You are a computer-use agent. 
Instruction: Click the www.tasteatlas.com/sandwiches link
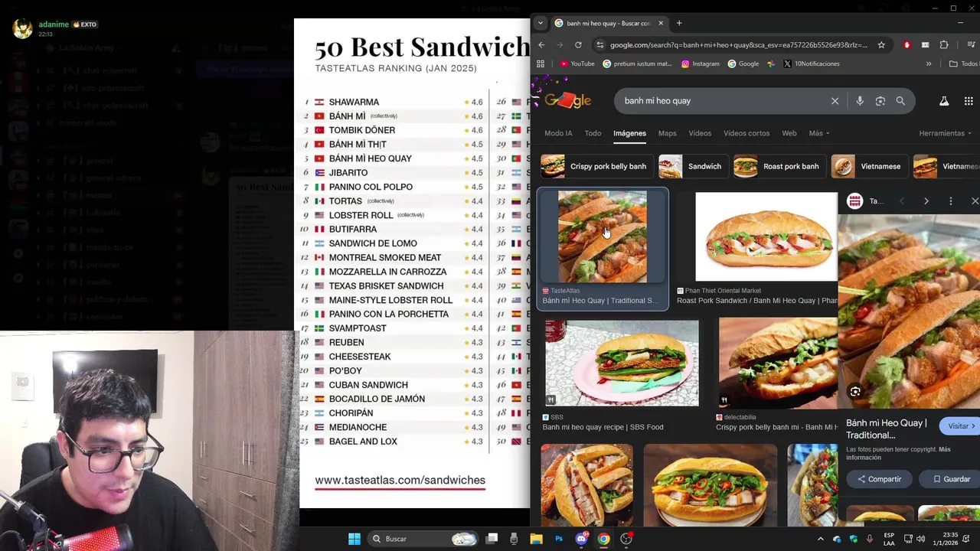point(400,481)
